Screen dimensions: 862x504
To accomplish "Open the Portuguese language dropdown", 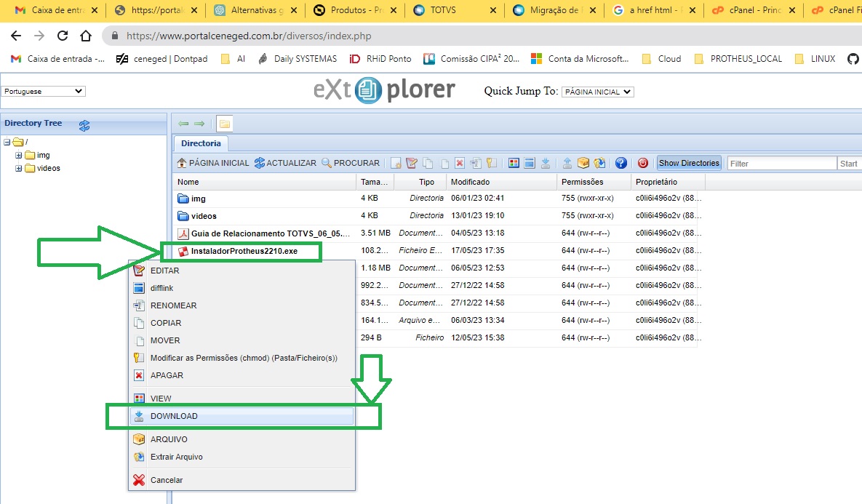I will 44,92.
